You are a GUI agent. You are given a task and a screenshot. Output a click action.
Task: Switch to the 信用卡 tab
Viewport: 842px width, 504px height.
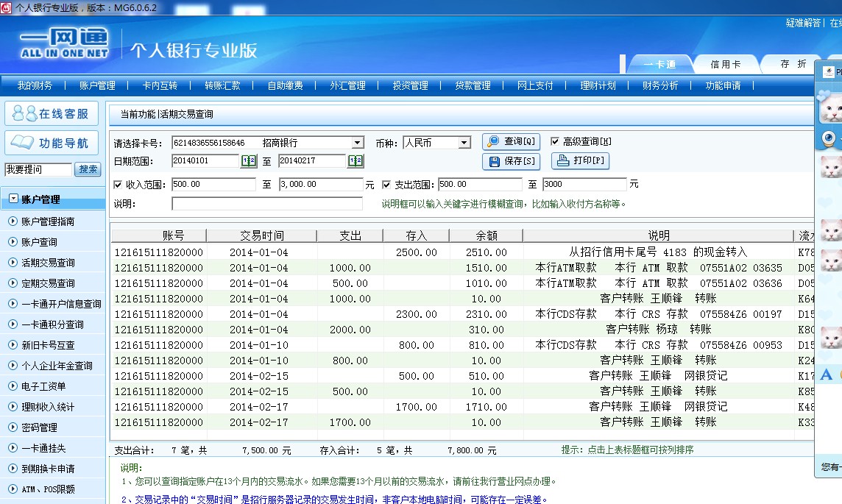point(725,65)
